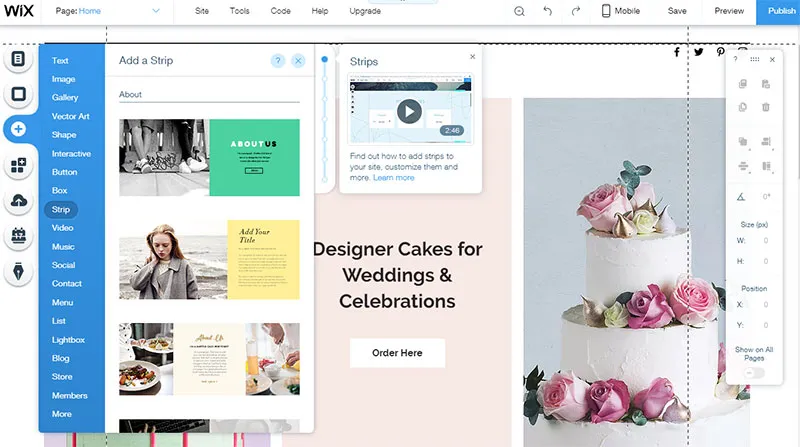Click the Redo arrow
This screenshot has height=447, width=800.
point(576,11)
